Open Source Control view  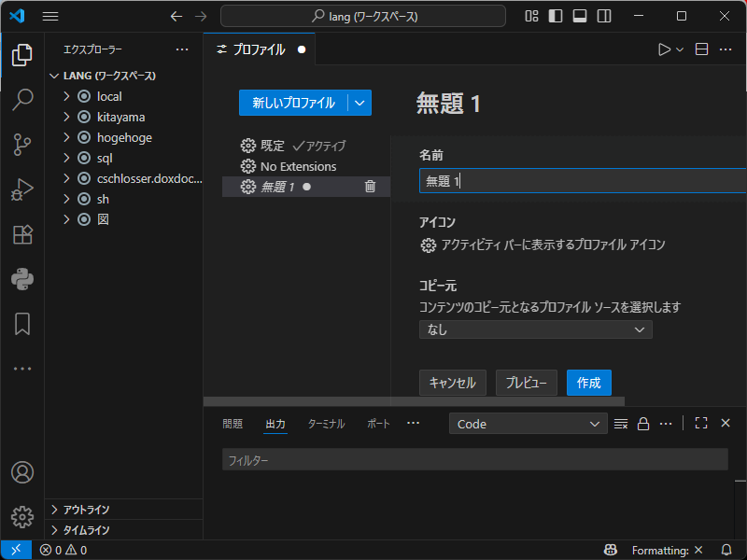click(x=22, y=145)
